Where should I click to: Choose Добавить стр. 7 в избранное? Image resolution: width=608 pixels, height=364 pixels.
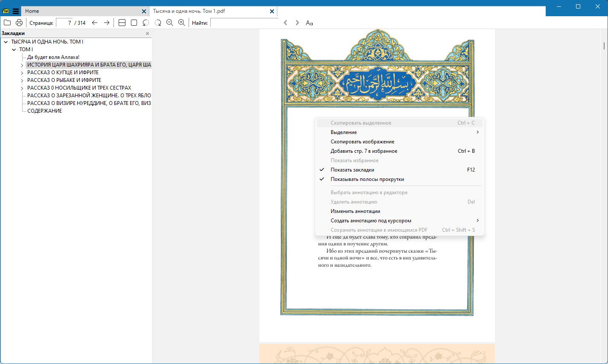[400, 151]
